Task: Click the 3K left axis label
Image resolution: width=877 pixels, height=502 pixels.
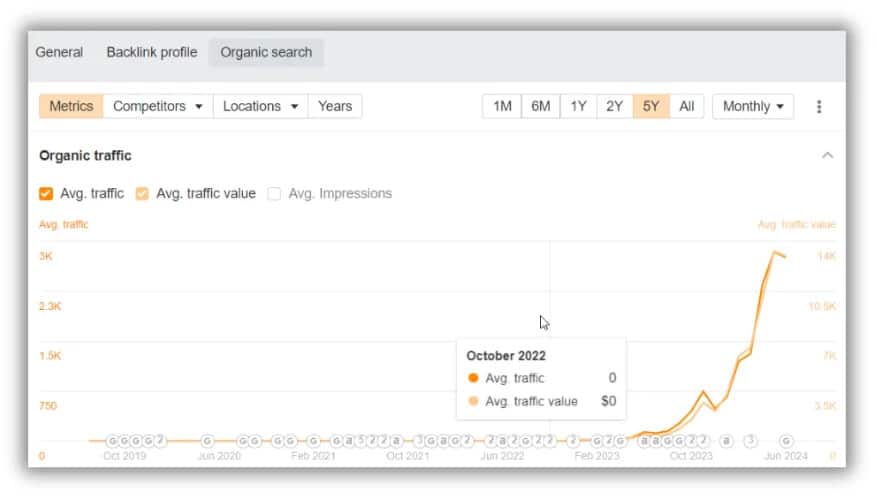Action: tap(45, 256)
